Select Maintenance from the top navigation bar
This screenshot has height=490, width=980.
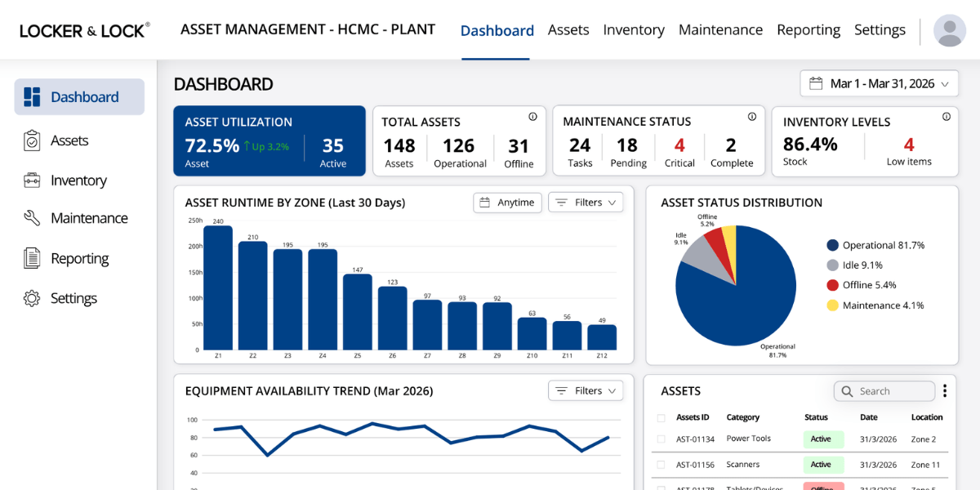click(x=720, y=29)
